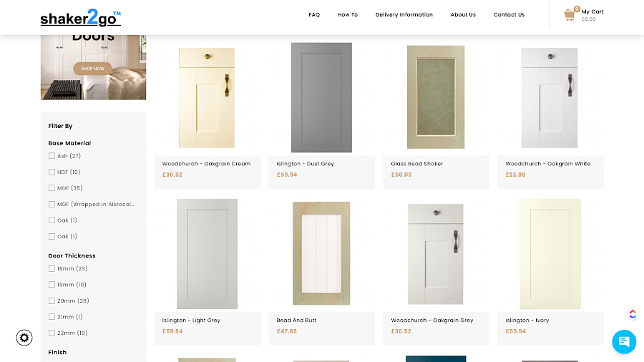
Task: Open Islington - Dust Grey product link
Action: tap(305, 164)
